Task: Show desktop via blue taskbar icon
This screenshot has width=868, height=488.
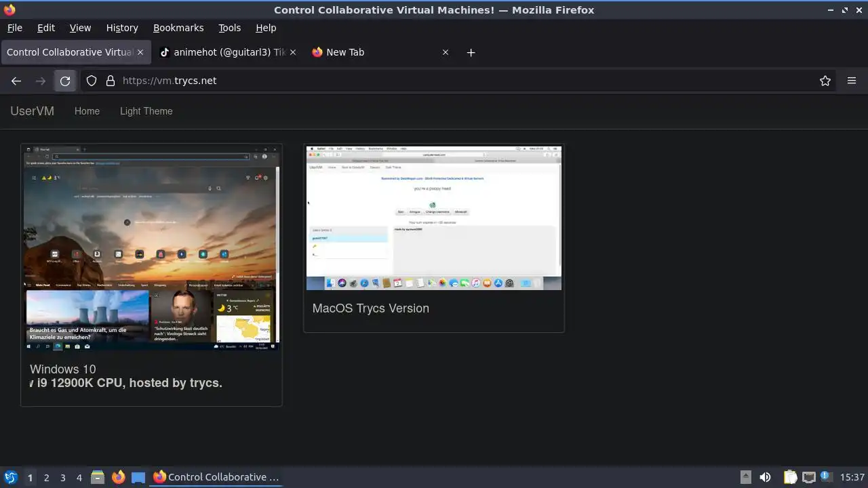Action: 138,477
